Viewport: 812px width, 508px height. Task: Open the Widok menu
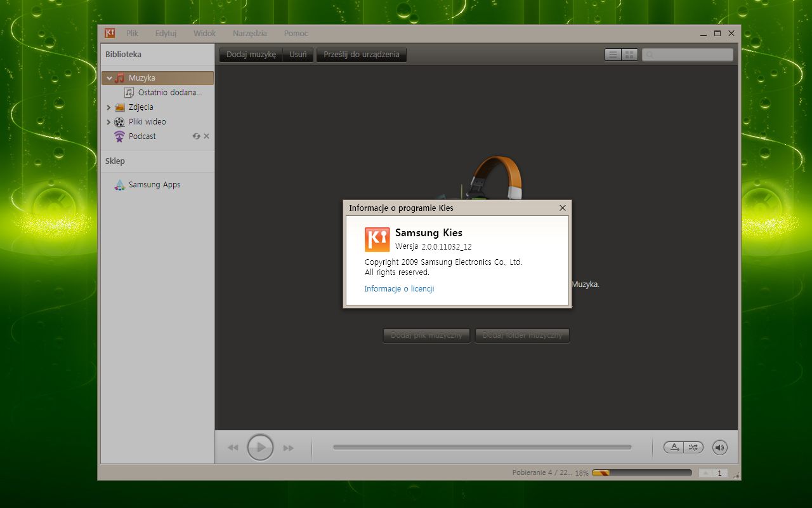point(205,34)
